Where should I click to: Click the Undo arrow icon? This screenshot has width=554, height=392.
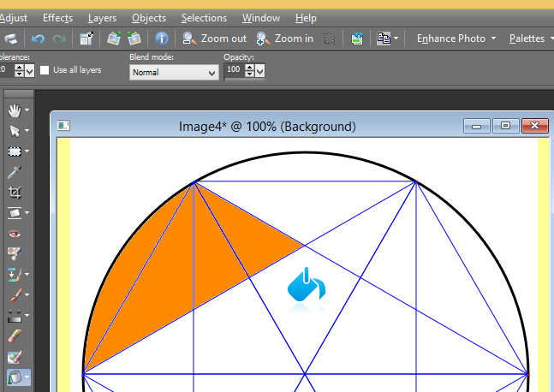(39, 39)
